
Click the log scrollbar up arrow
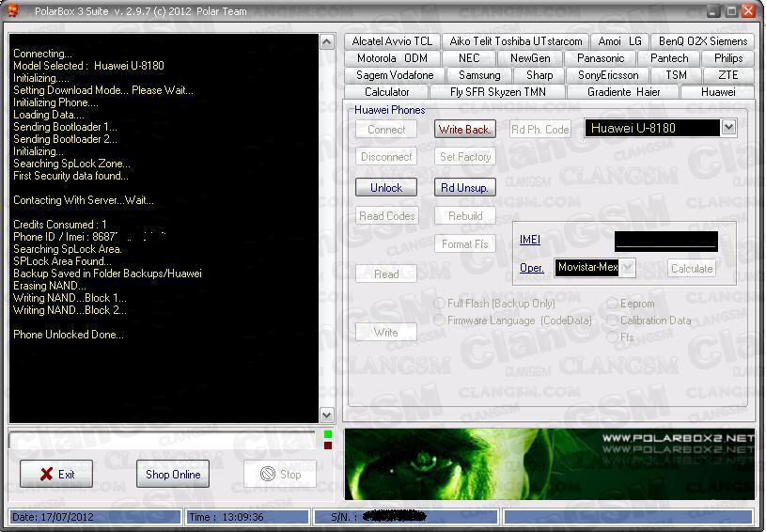click(x=326, y=42)
